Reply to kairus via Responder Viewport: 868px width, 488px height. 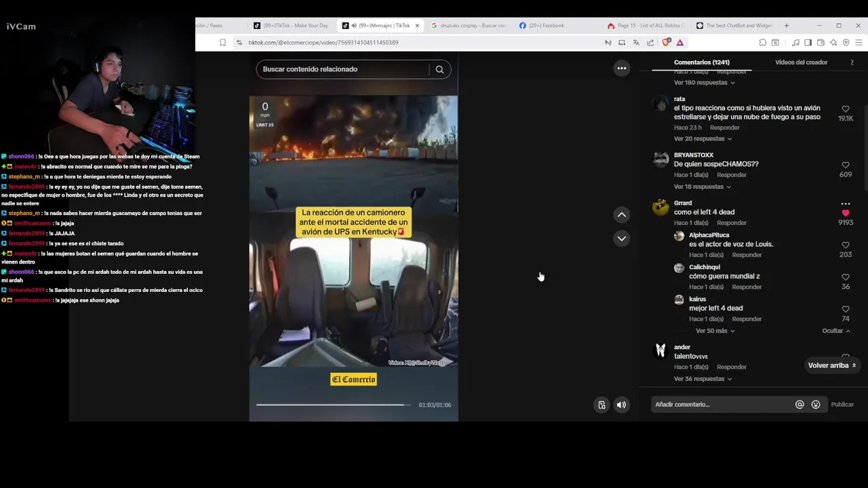(x=747, y=319)
